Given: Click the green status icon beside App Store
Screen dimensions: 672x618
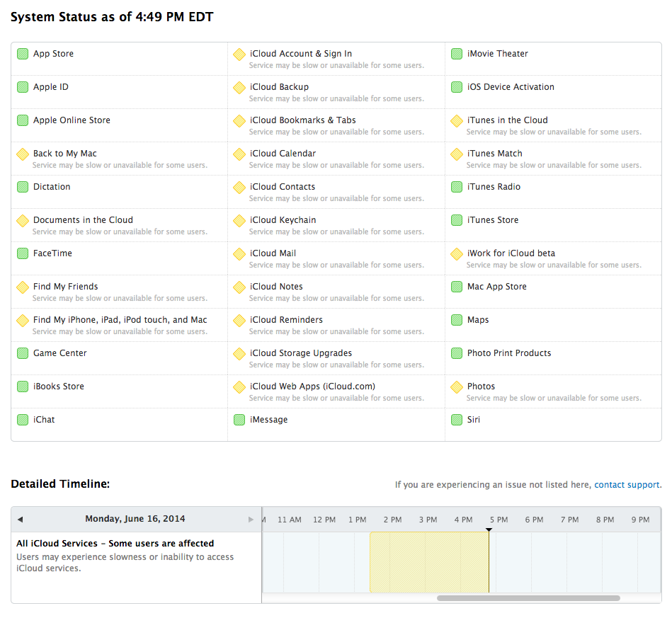Looking at the screenshot, I should coord(23,54).
